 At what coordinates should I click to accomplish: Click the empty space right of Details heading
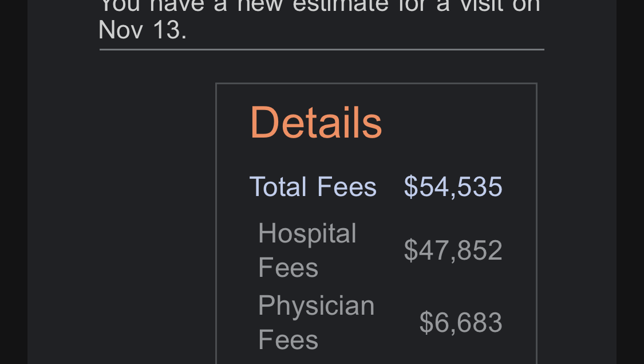coord(456,123)
